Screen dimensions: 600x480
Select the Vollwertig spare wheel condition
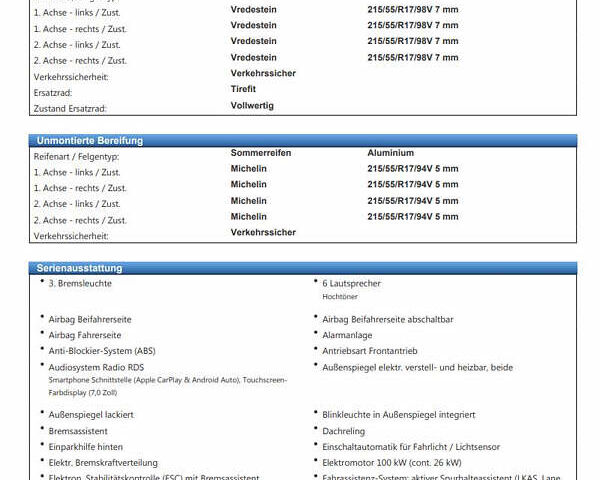pyautogui.click(x=252, y=105)
